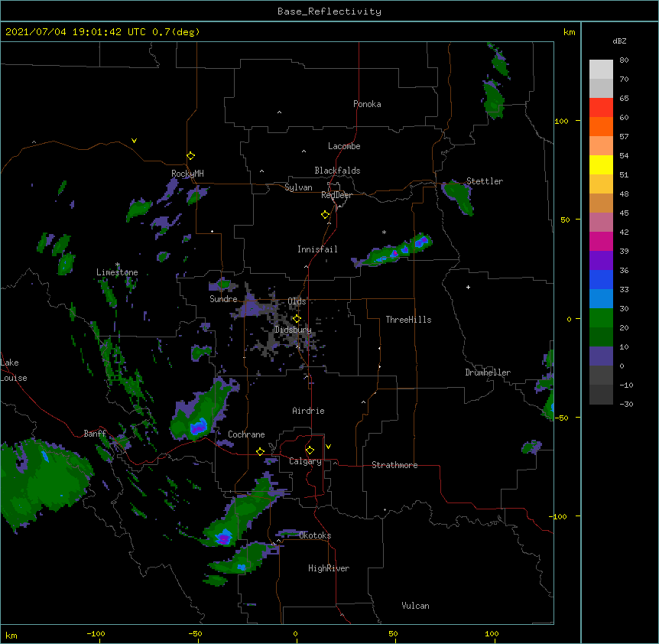Click the Ponoka city label
Screen dimensions: 659x644
pyautogui.click(x=367, y=104)
